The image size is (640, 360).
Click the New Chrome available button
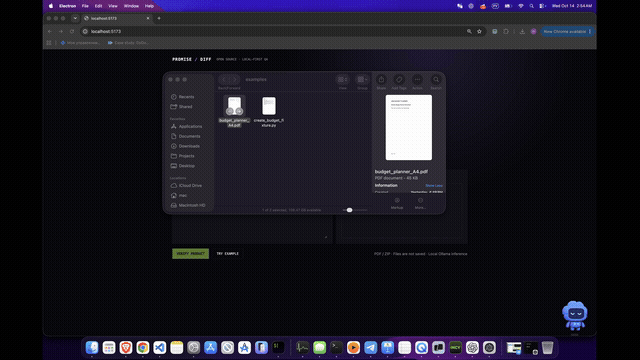[x=567, y=31]
